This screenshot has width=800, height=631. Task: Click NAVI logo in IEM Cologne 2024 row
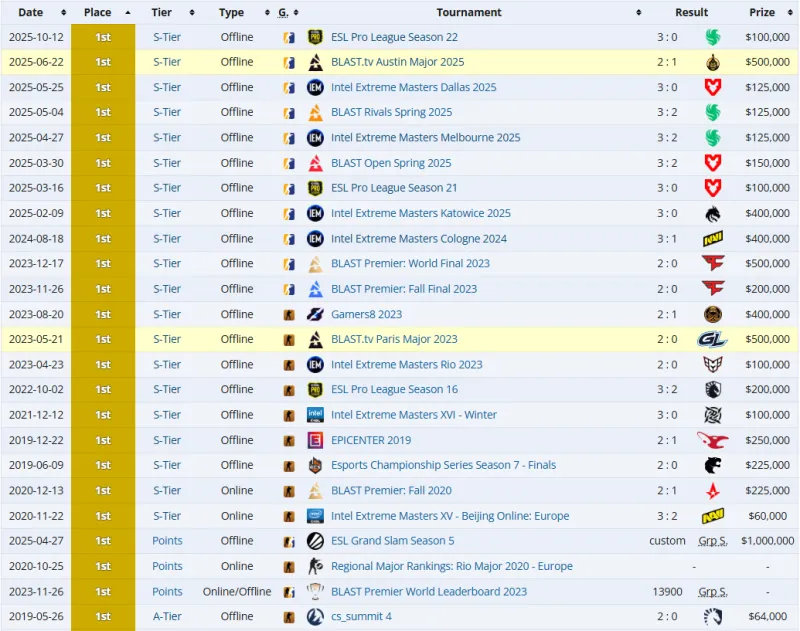point(713,238)
